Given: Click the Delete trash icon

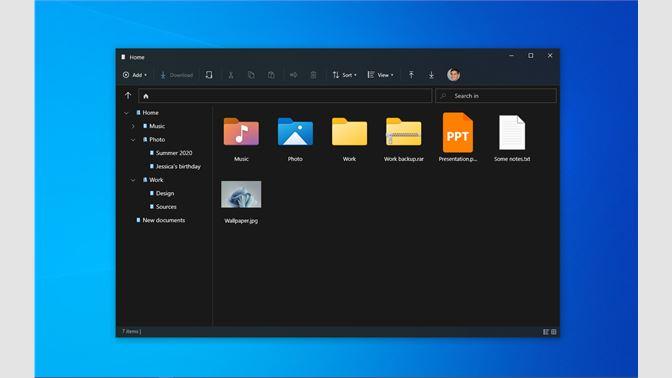Looking at the screenshot, I should click(x=313, y=75).
